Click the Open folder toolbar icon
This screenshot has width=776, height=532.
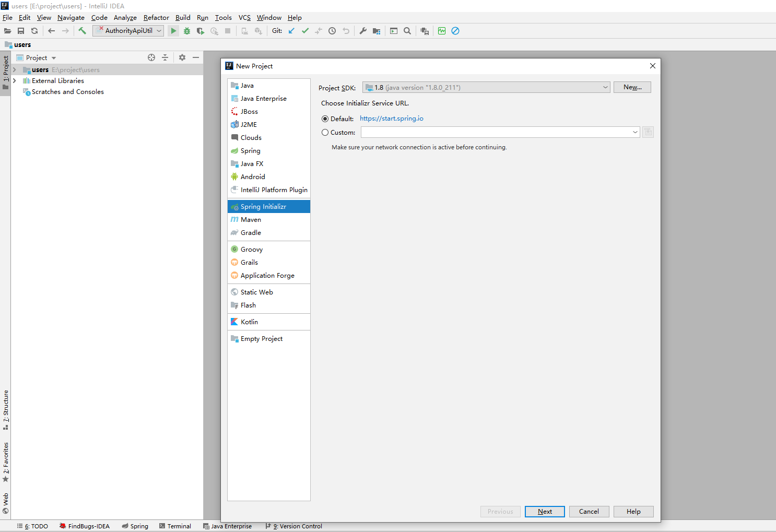click(x=7, y=31)
